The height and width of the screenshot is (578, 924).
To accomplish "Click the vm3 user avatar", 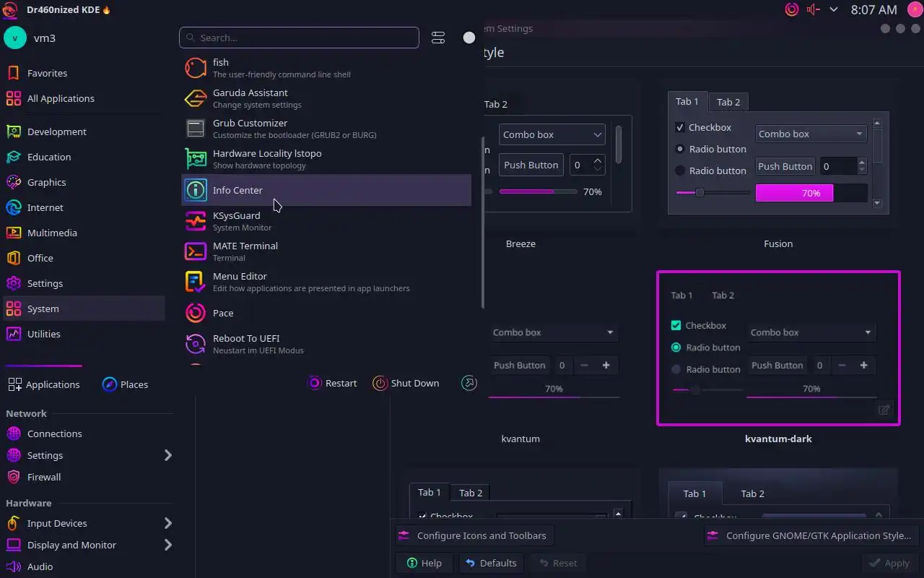I will click(15, 38).
